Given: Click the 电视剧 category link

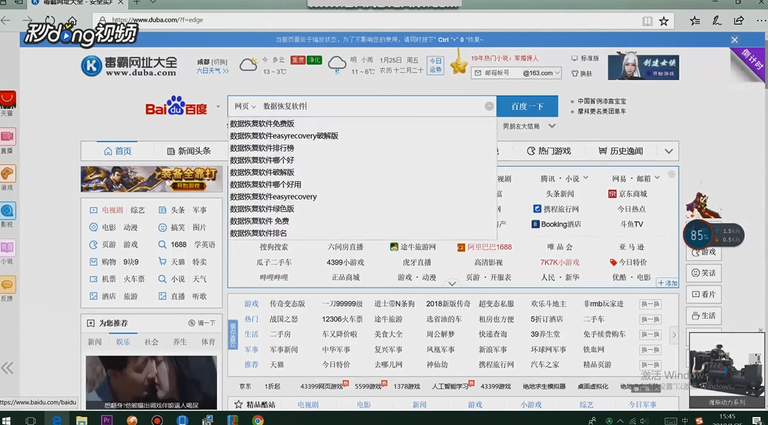Looking at the screenshot, I should tap(113, 210).
